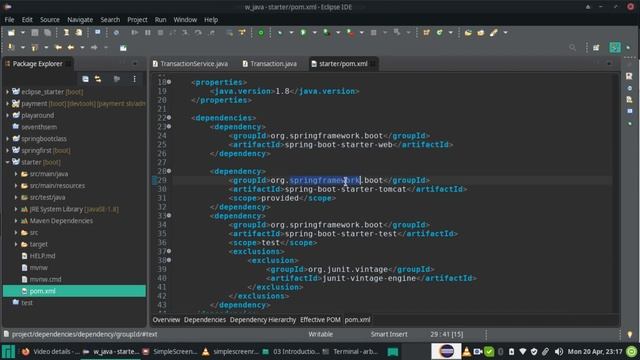Open the Run menu
Screen dimensions: 640x360
[160, 20]
